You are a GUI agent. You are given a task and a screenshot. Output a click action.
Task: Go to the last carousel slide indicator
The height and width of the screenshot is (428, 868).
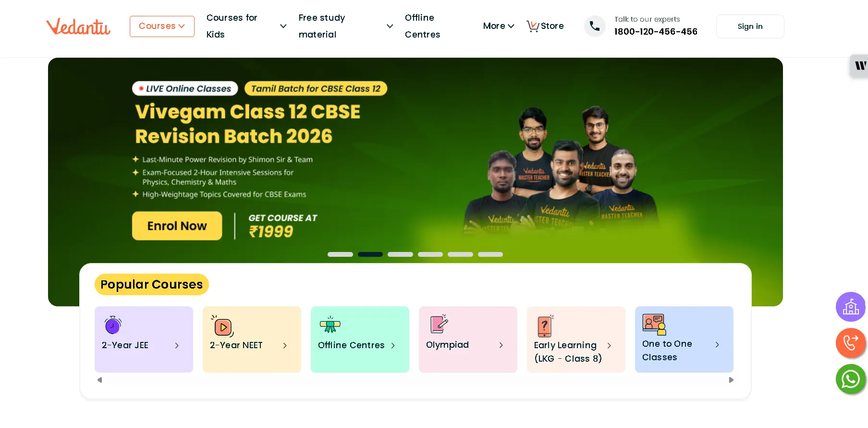pyautogui.click(x=490, y=254)
